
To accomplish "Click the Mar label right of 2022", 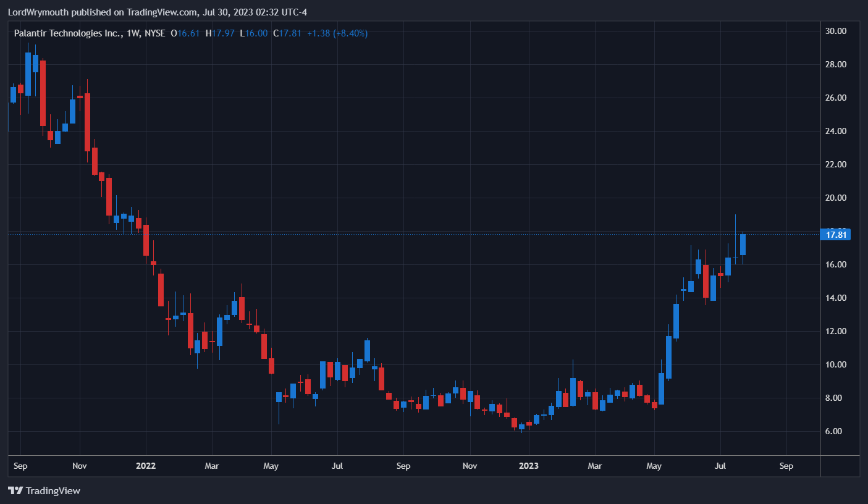I will [212, 466].
